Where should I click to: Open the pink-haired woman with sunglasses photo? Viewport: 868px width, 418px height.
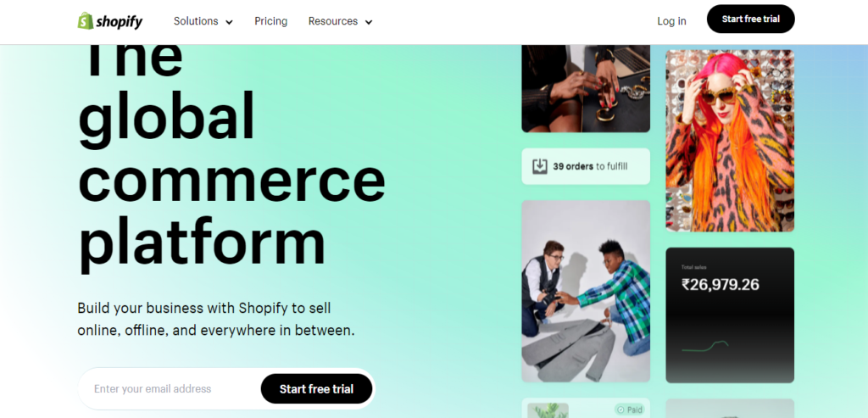730,141
